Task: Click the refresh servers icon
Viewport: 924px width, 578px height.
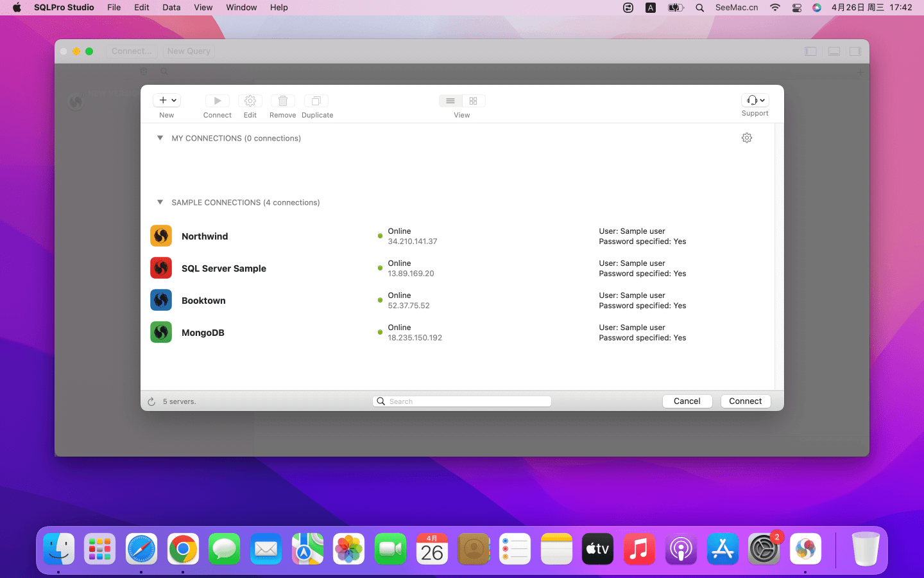Action: (x=151, y=401)
